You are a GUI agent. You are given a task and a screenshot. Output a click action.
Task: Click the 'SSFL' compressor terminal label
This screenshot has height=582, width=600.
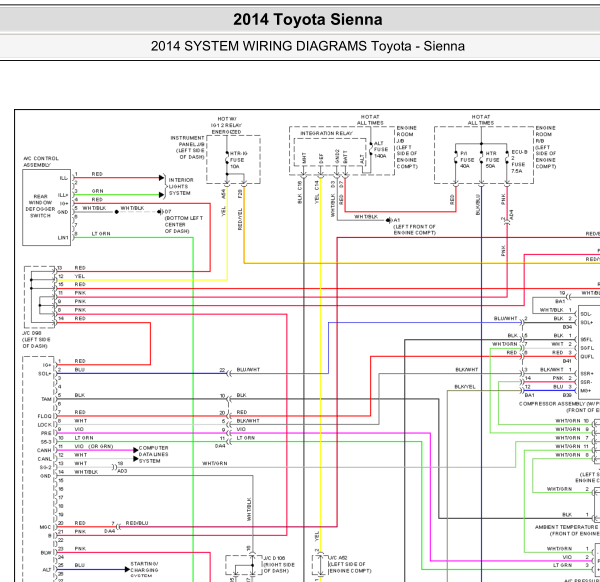[587, 339]
